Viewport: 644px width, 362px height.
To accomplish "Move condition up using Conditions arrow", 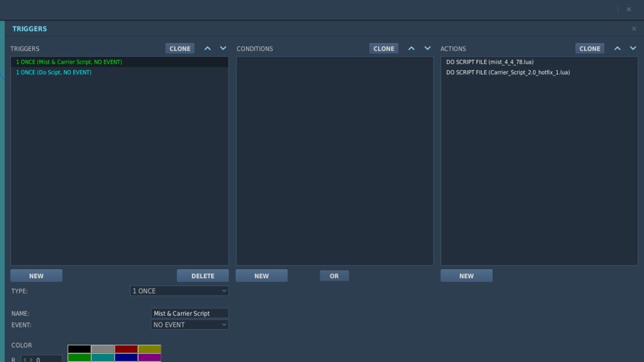I will tap(411, 48).
